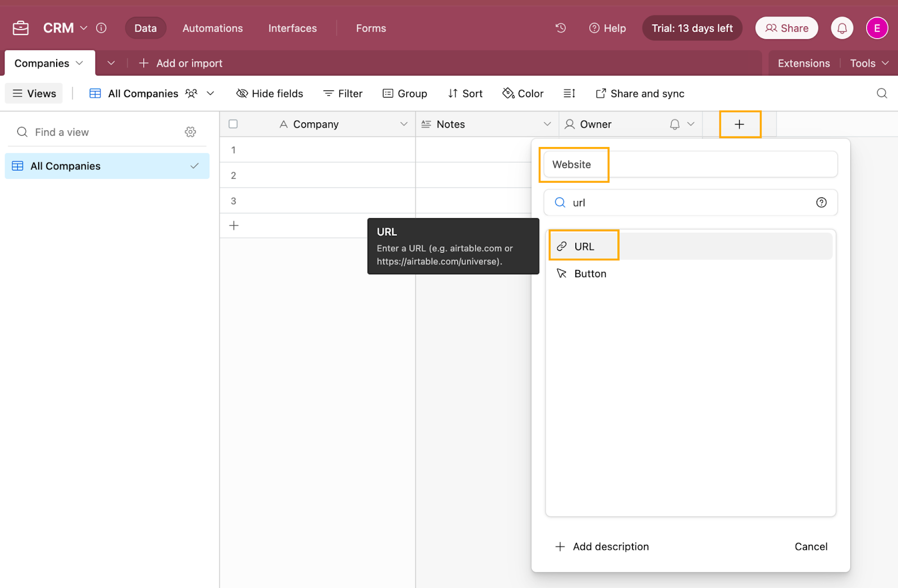Open the Extensions panel
Viewport: 898px width, 588px height.
[804, 63]
